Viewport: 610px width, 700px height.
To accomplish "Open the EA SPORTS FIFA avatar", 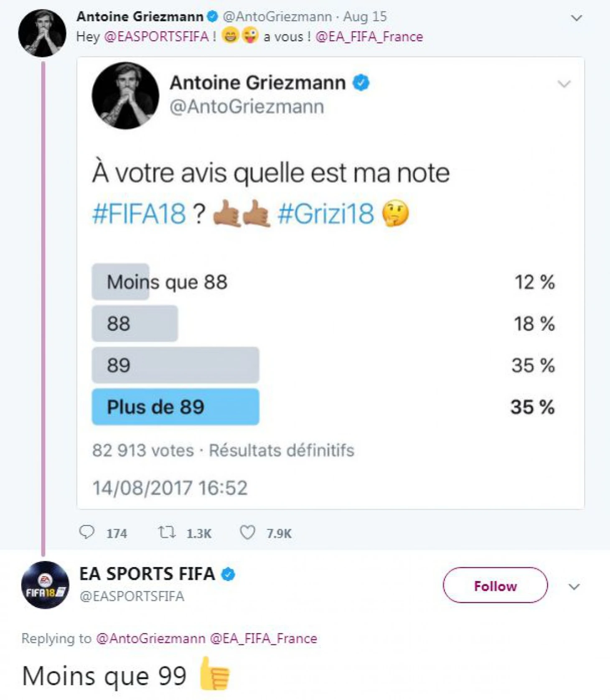I will [x=45, y=585].
